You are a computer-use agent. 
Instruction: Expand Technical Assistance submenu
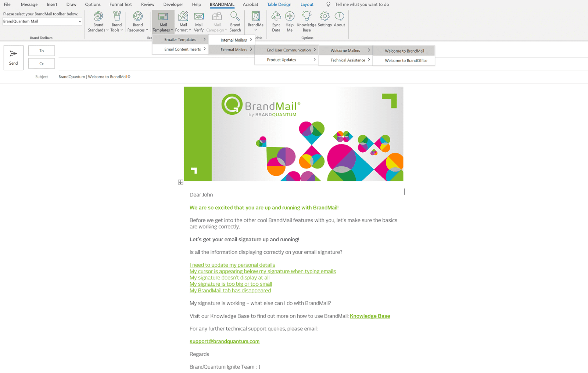click(x=345, y=60)
